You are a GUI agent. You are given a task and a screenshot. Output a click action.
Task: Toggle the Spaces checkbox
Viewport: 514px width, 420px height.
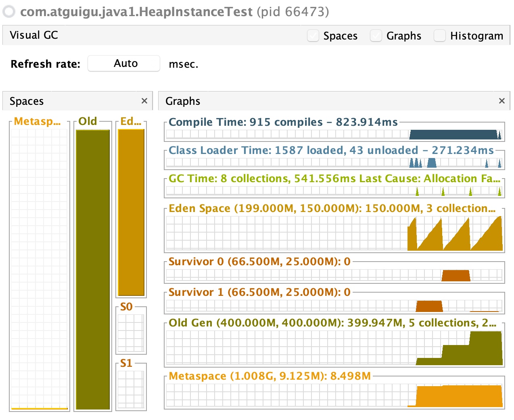pyautogui.click(x=313, y=36)
